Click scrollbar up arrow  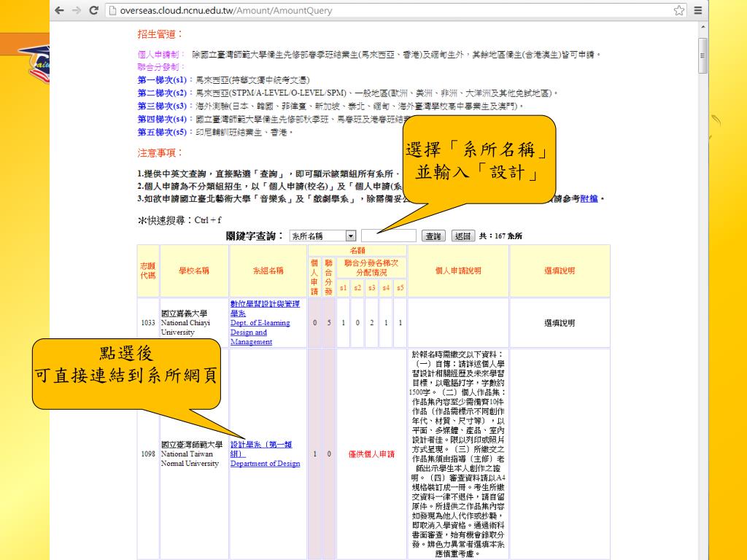(703, 28)
